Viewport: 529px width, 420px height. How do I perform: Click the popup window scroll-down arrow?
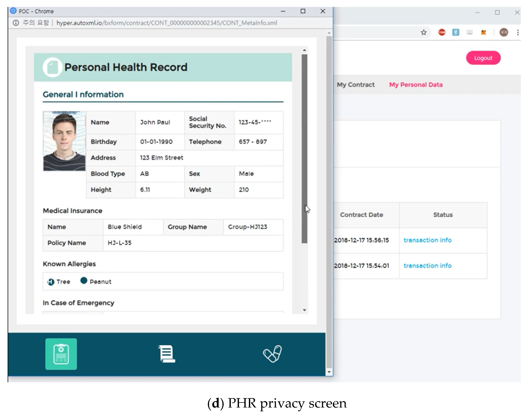click(x=329, y=372)
